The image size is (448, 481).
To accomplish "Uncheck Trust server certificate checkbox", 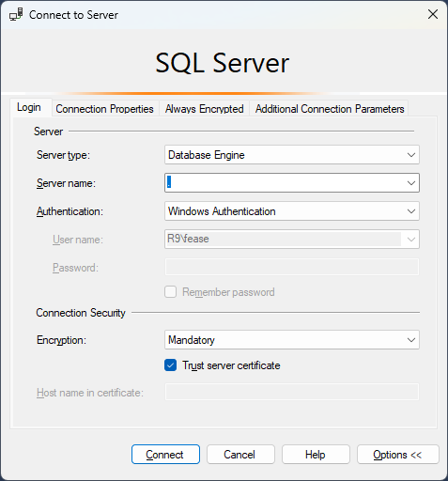I will pos(171,365).
